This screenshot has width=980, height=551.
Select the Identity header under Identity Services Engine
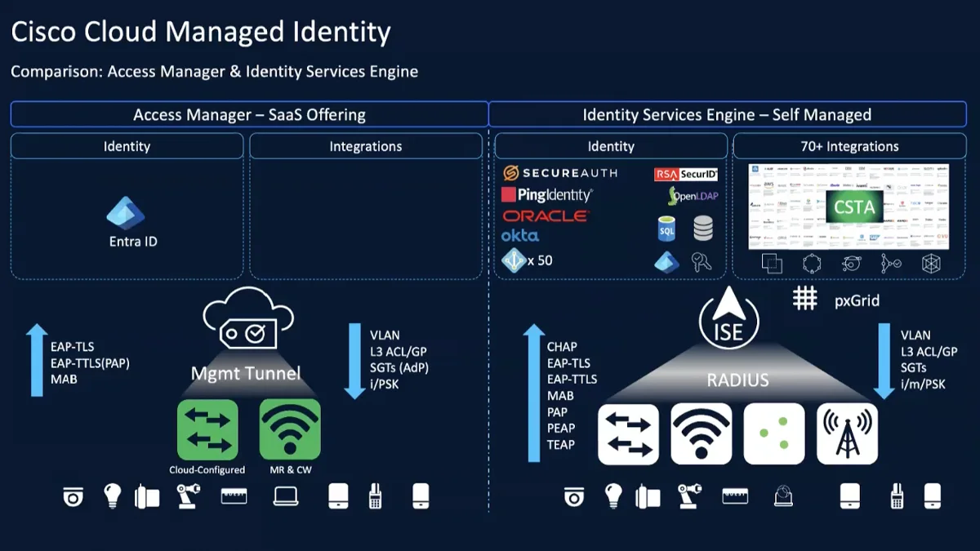611,146
